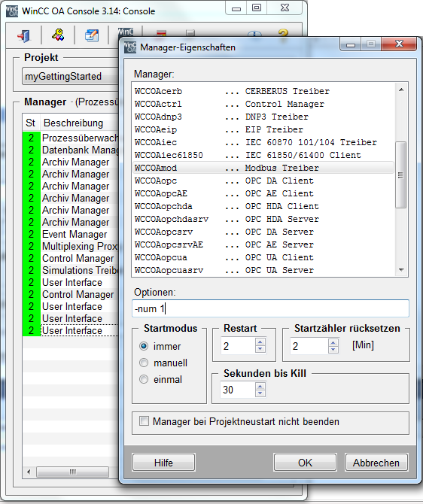Select WCCOAopcsrvAE OPC AE Server
The width and height of the screenshot is (423, 504).
[263, 244]
